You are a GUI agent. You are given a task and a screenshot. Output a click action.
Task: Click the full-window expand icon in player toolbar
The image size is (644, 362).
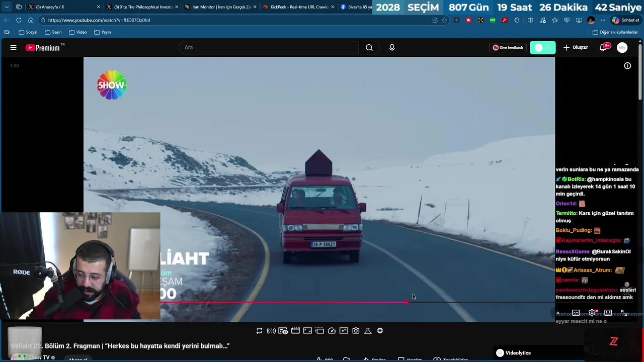pos(307,331)
